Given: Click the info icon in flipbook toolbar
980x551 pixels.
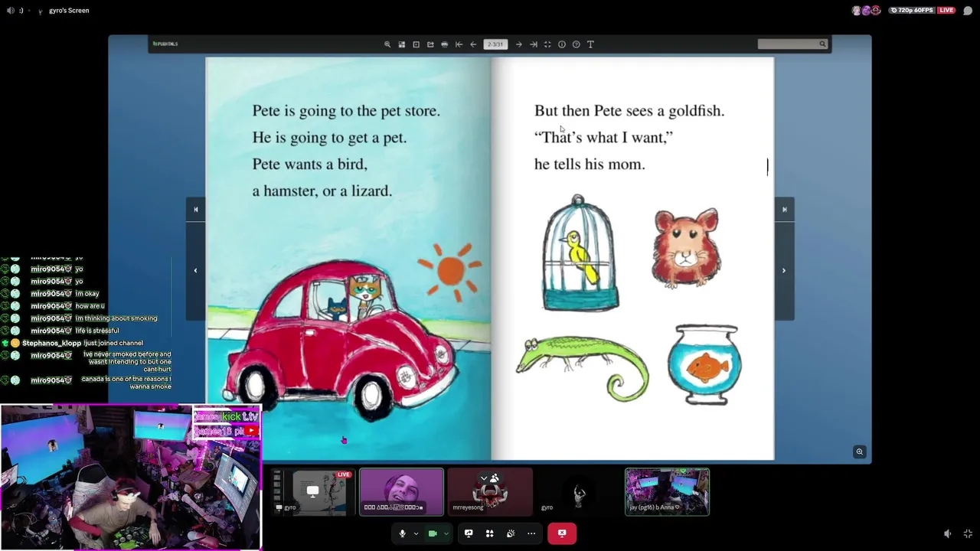Looking at the screenshot, I should click(x=562, y=44).
